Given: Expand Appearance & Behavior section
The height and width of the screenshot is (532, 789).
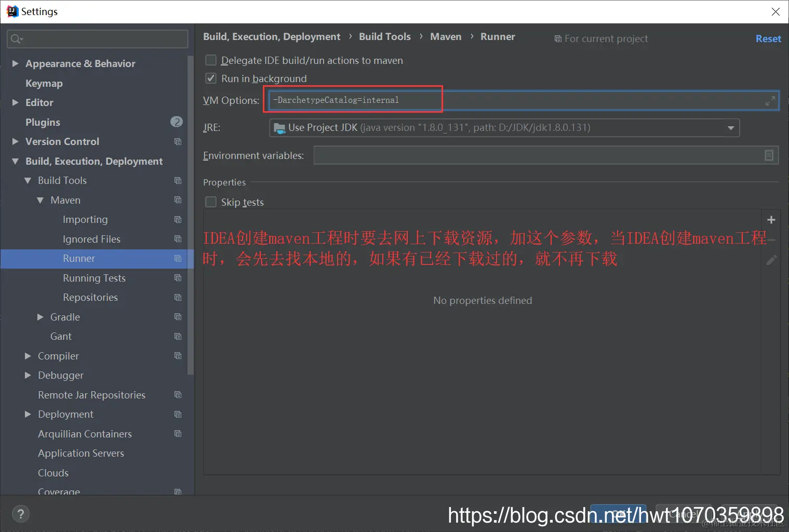Looking at the screenshot, I should [16, 63].
